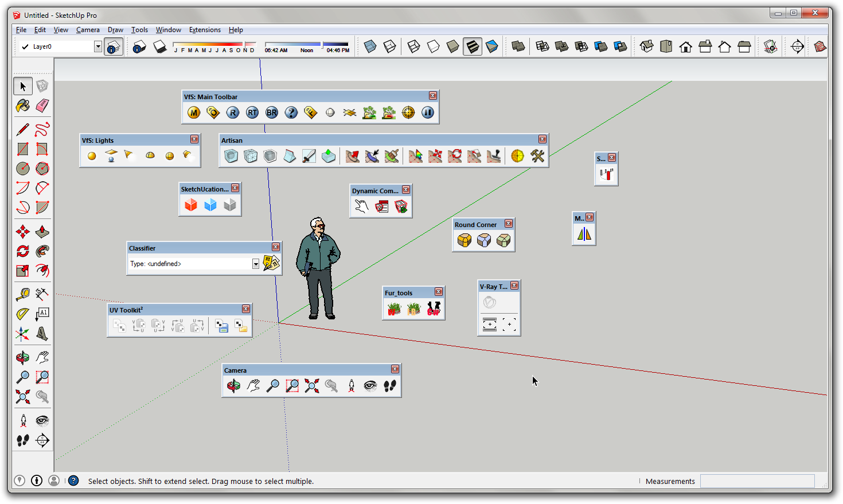Expand Classifier Type dropdown
Image resolution: width=843 pixels, height=504 pixels.
tap(256, 264)
